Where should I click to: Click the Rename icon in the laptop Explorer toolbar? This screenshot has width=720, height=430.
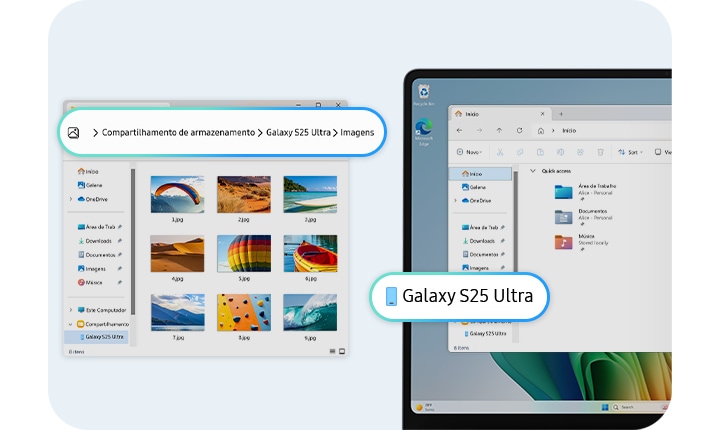(x=560, y=152)
